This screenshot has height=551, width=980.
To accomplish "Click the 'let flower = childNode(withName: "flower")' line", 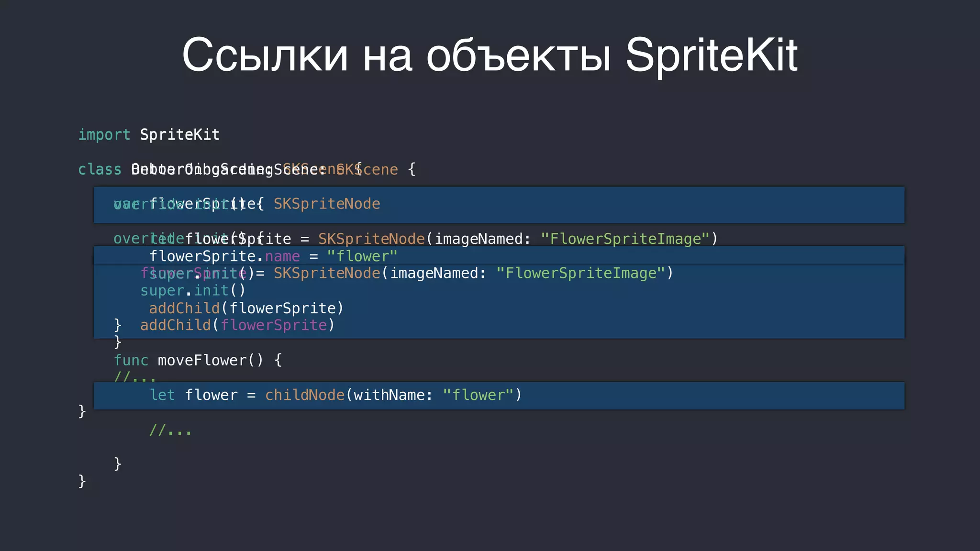I will coord(335,395).
